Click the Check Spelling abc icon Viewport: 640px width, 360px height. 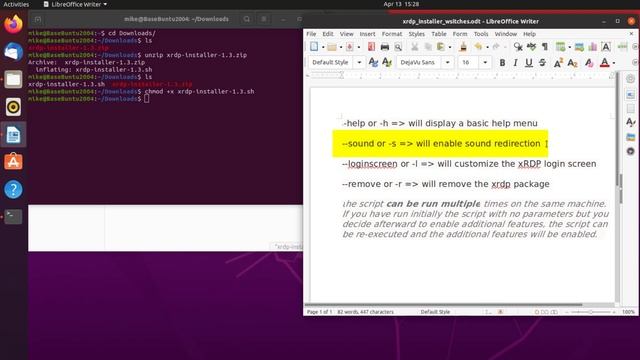tap(531, 47)
